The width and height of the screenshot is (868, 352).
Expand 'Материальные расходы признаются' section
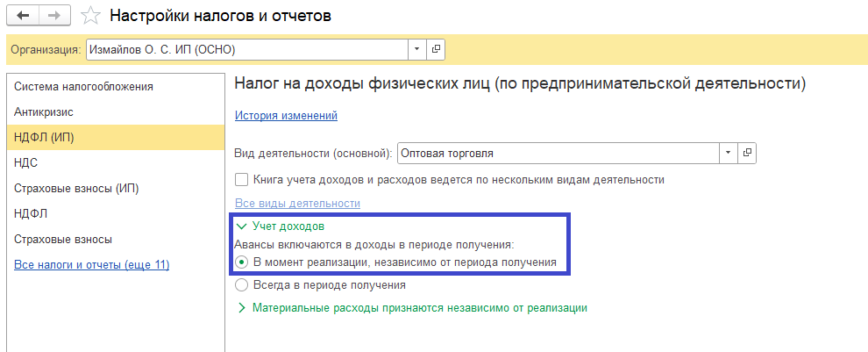click(242, 308)
